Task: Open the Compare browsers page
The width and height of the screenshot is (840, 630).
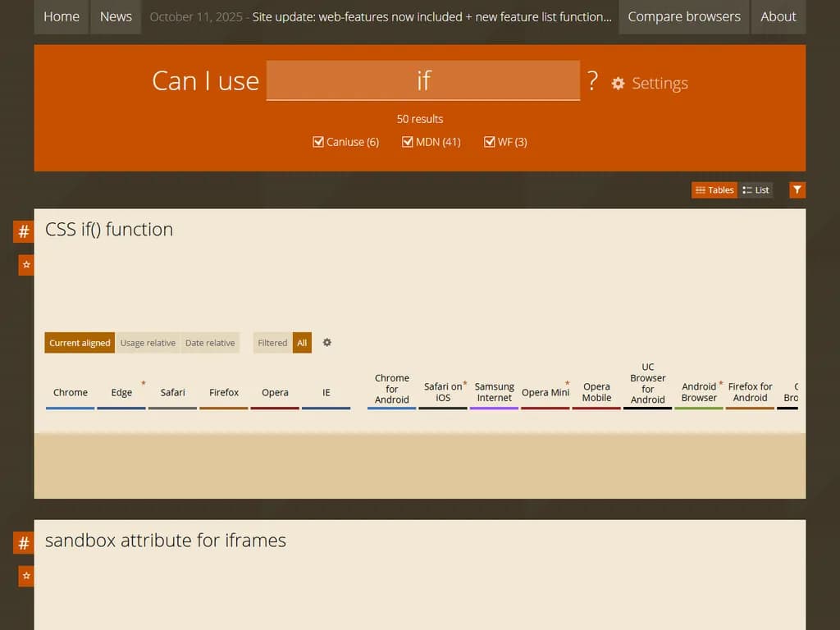Action: point(683,16)
